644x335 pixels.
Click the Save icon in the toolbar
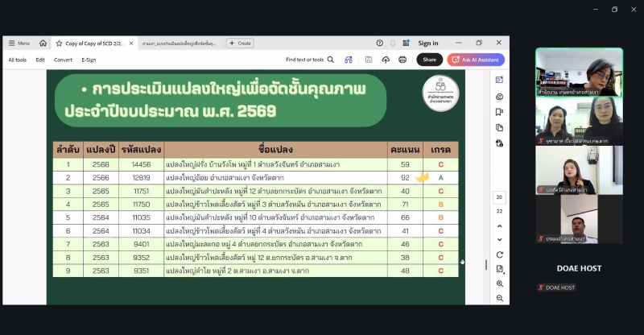368,60
